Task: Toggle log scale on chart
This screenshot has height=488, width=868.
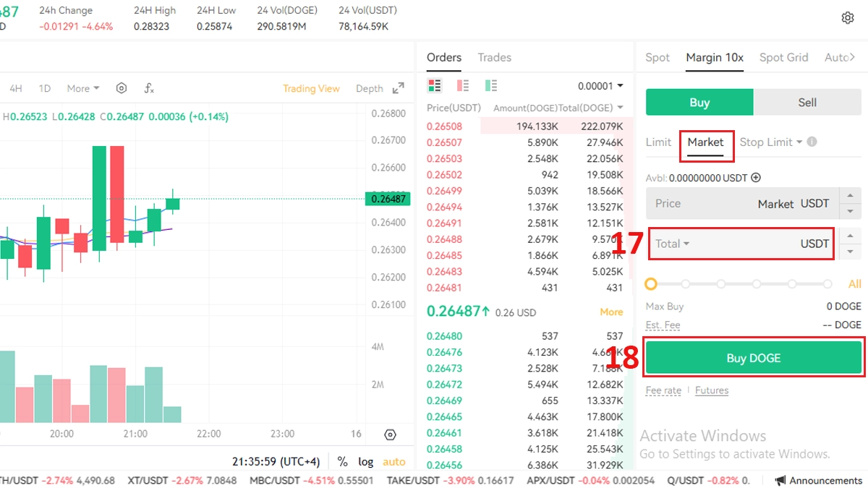Action: coord(366,461)
